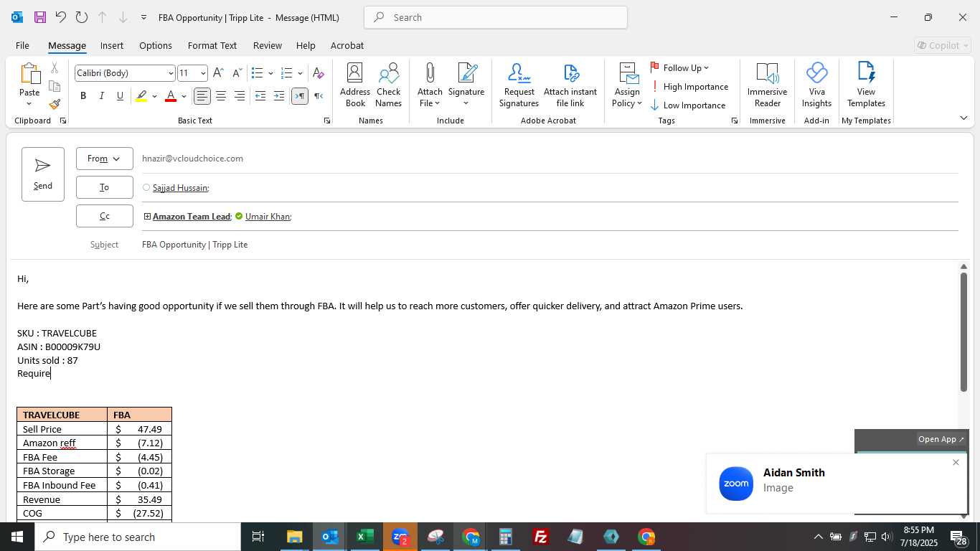980x551 pixels.
Task: Increase indent of the paragraph
Action: (x=279, y=96)
